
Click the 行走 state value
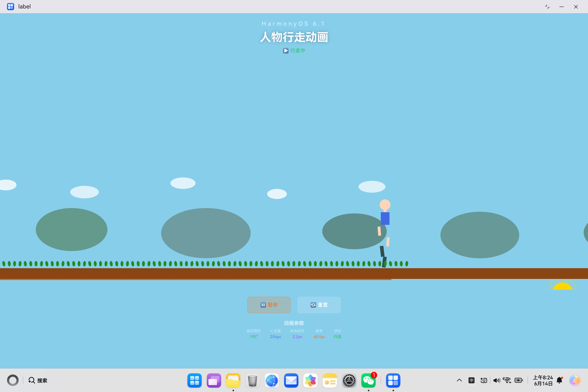pyautogui.click(x=337, y=337)
